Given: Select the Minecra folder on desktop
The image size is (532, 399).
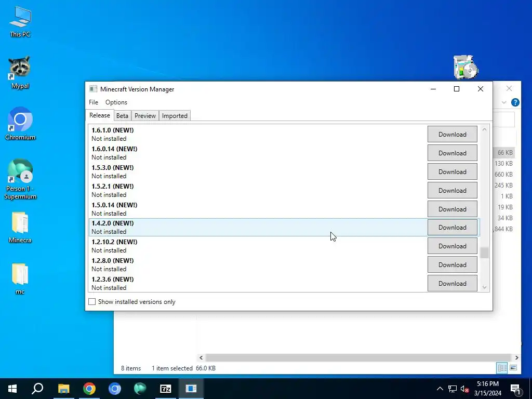Looking at the screenshot, I should pyautogui.click(x=20, y=228).
